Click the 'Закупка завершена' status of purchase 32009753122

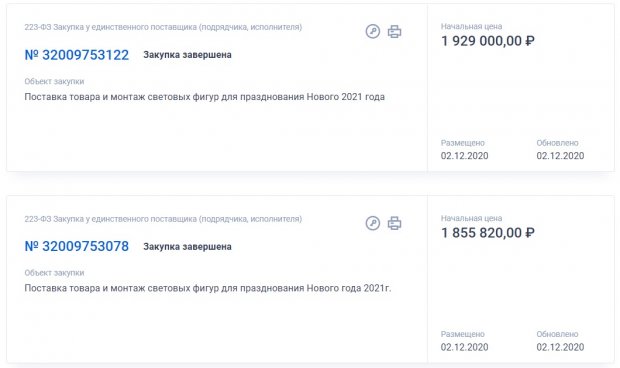pos(187,55)
